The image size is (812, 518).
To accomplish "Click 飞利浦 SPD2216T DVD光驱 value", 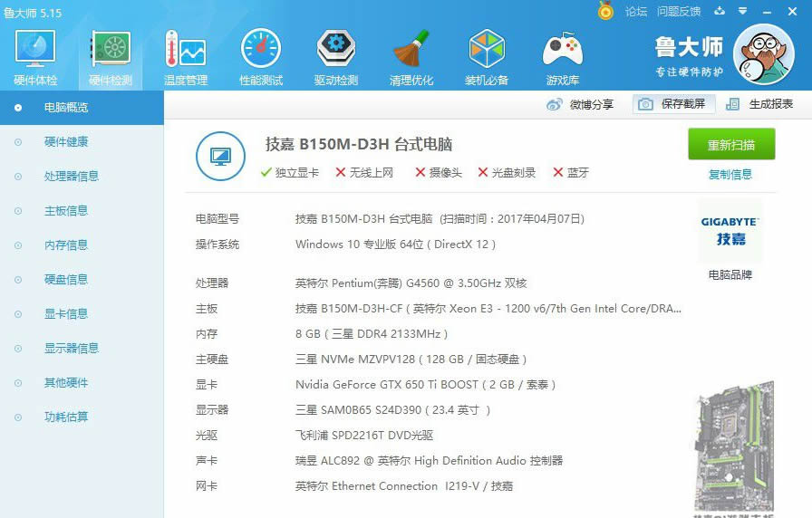I will click(364, 436).
